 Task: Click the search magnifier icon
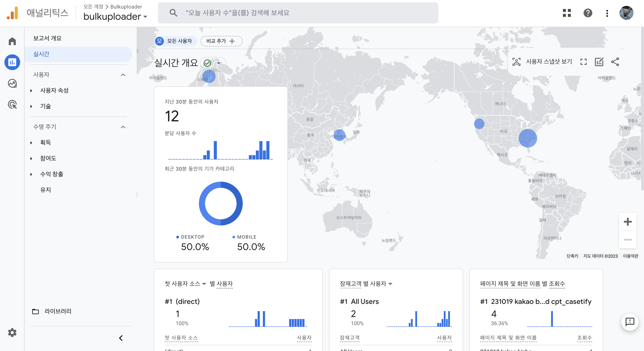(173, 13)
